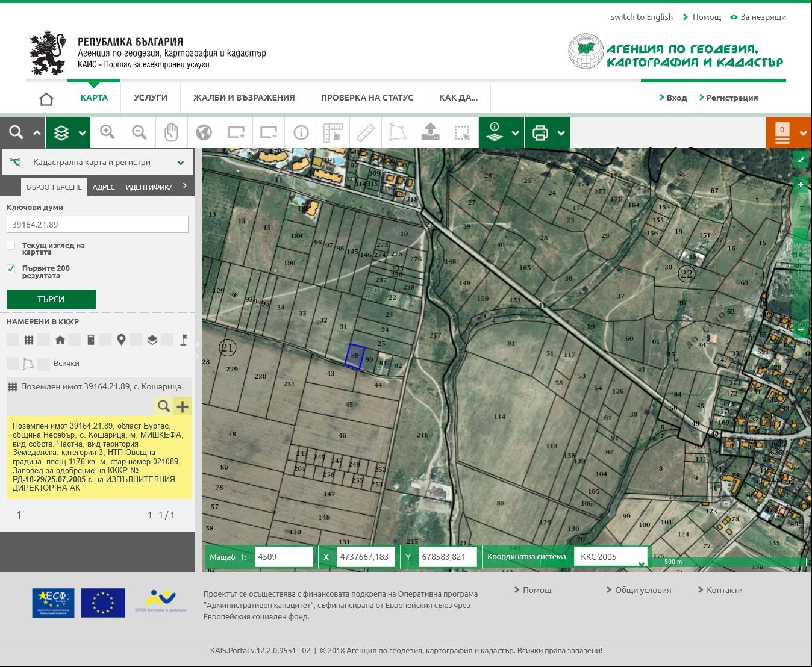Uncheck 'Първите 200 резултата' checkbox

11,268
